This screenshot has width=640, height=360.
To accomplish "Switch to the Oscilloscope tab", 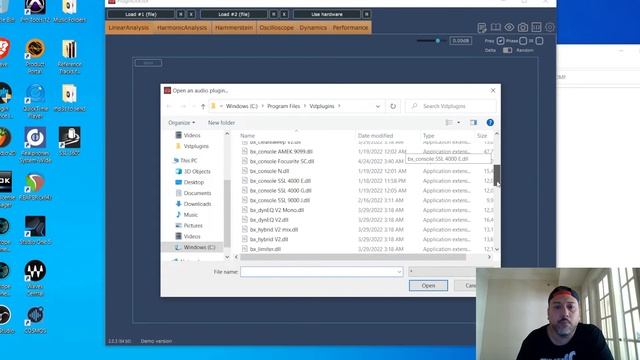I will [x=276, y=28].
